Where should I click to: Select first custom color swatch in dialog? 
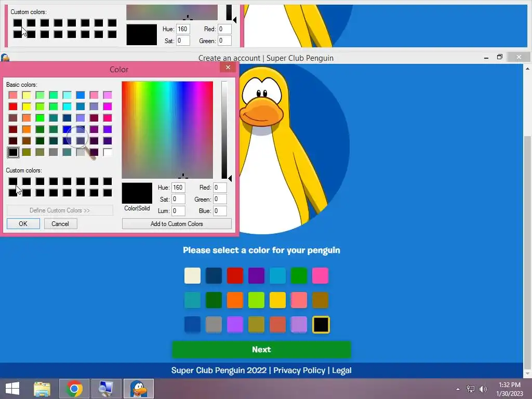13,181
